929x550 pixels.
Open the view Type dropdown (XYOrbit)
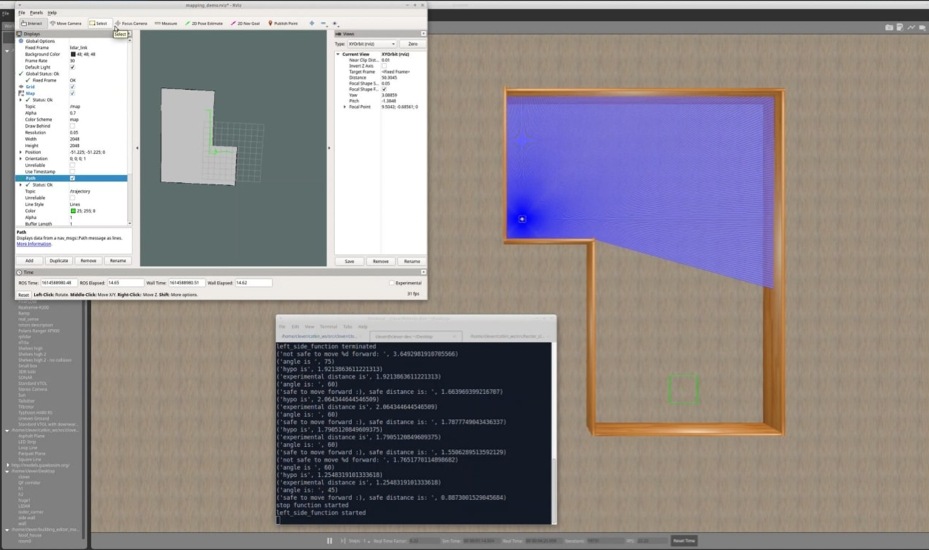[x=372, y=44]
